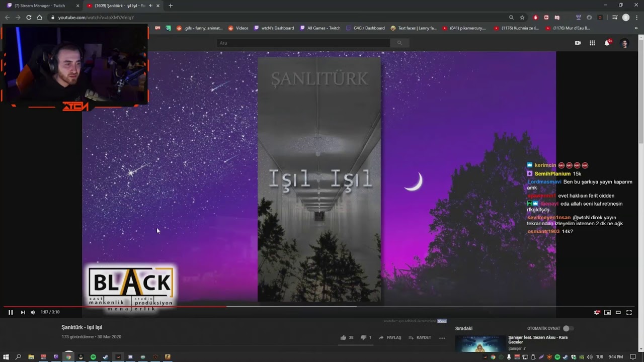Open Windows action center notifications
Viewport: 644px width, 362px height.
pyautogui.click(x=633, y=357)
